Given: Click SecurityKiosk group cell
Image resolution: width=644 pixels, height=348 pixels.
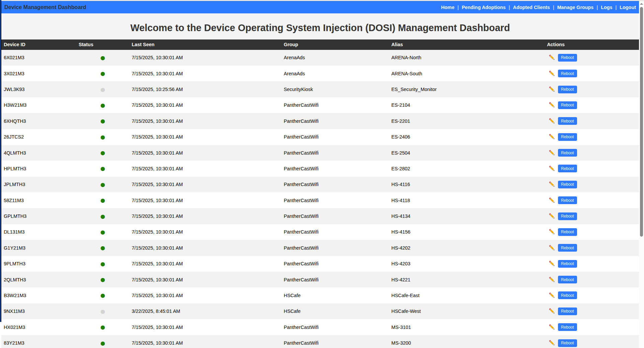Looking at the screenshot, I should (298, 89).
